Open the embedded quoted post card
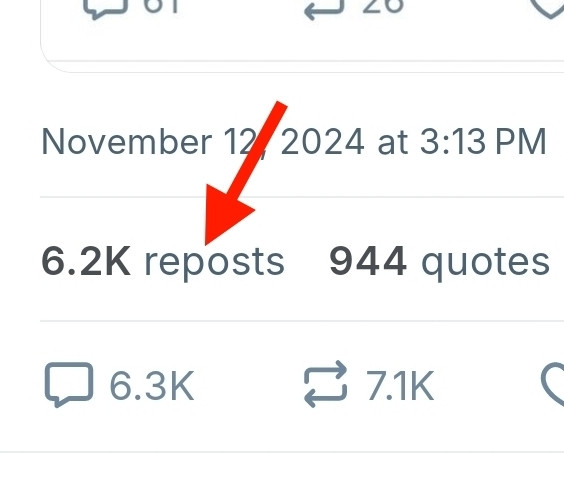 point(302,36)
